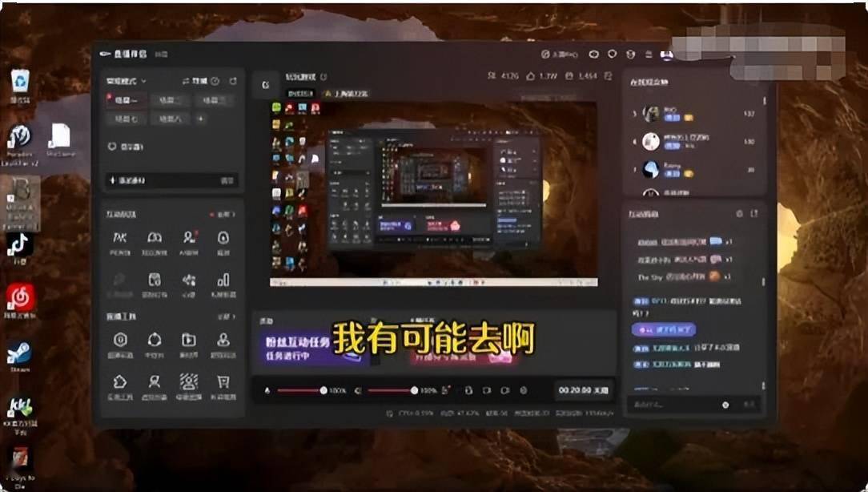Open the shopping cart icon in live tools

click(223, 387)
